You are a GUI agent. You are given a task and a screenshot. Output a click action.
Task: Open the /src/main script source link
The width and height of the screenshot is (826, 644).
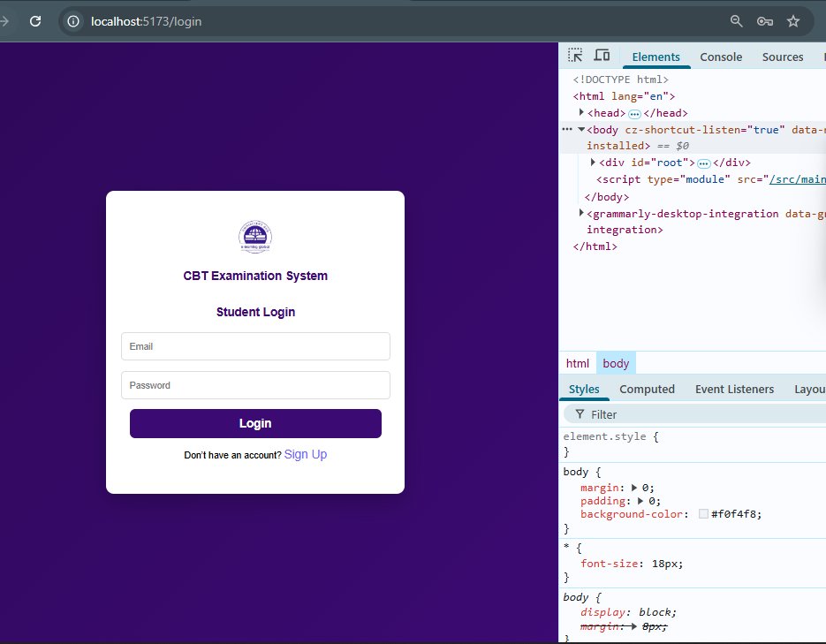pyautogui.click(x=797, y=179)
